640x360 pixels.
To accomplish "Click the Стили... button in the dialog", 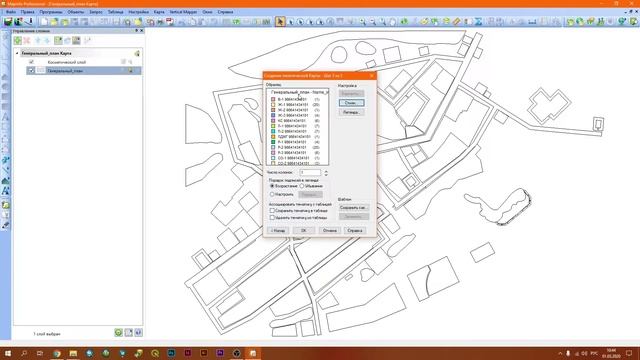I will pos(351,103).
